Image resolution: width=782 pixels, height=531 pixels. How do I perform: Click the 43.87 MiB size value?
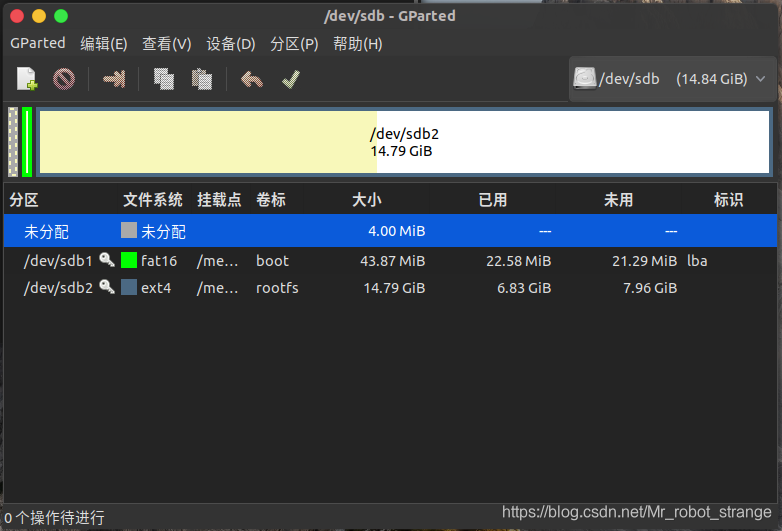click(392, 261)
